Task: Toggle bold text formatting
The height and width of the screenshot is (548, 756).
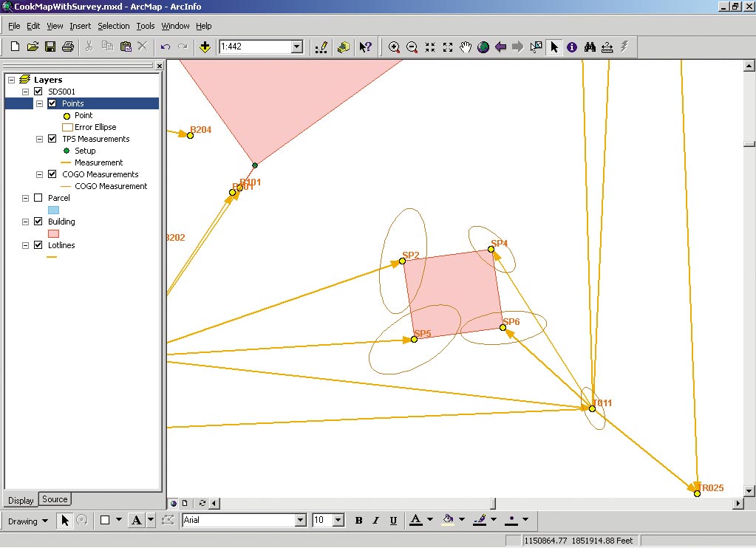Action: 358,521
